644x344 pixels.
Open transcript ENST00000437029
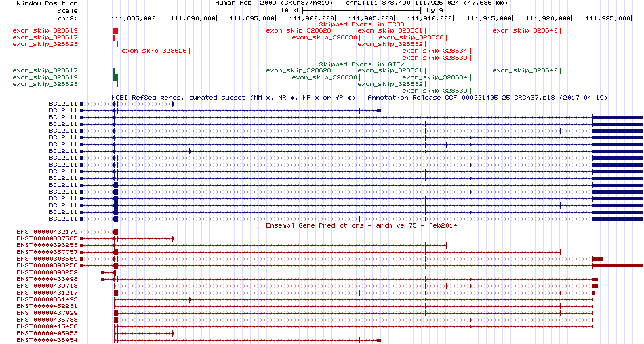(47, 313)
